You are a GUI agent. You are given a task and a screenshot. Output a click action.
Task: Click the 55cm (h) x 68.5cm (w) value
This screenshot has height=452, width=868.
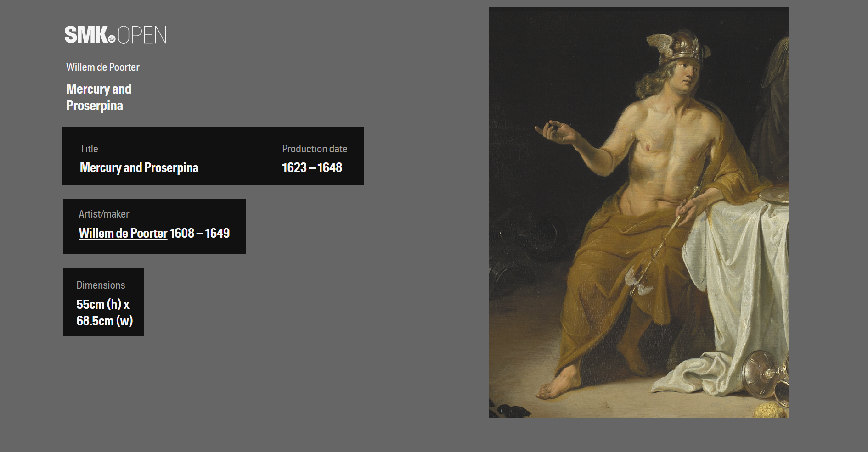[x=105, y=312]
